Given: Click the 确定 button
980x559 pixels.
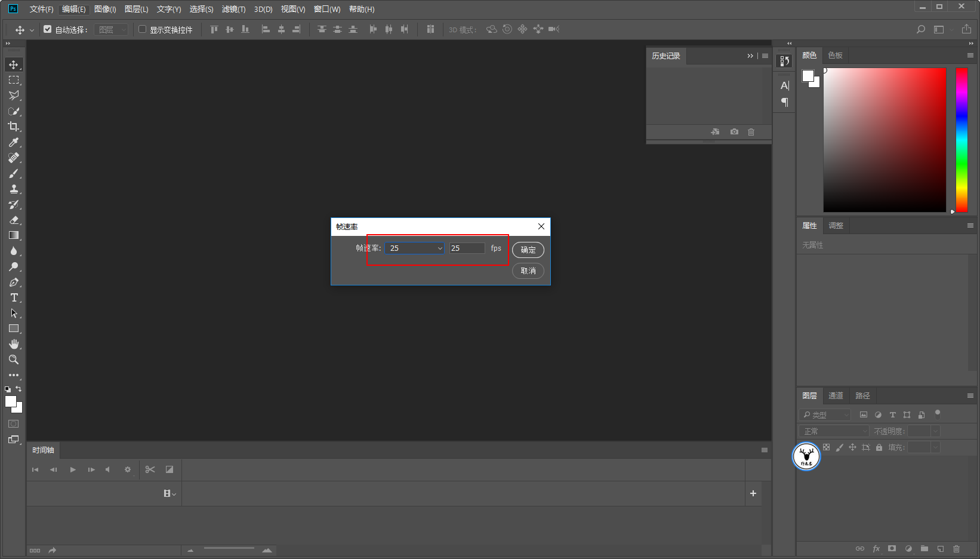Looking at the screenshot, I should coord(528,250).
